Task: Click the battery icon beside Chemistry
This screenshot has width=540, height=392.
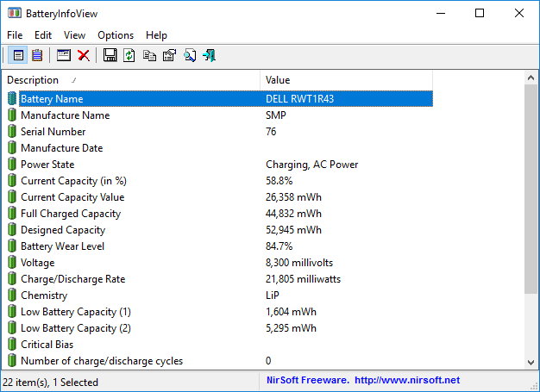Action: [12, 296]
